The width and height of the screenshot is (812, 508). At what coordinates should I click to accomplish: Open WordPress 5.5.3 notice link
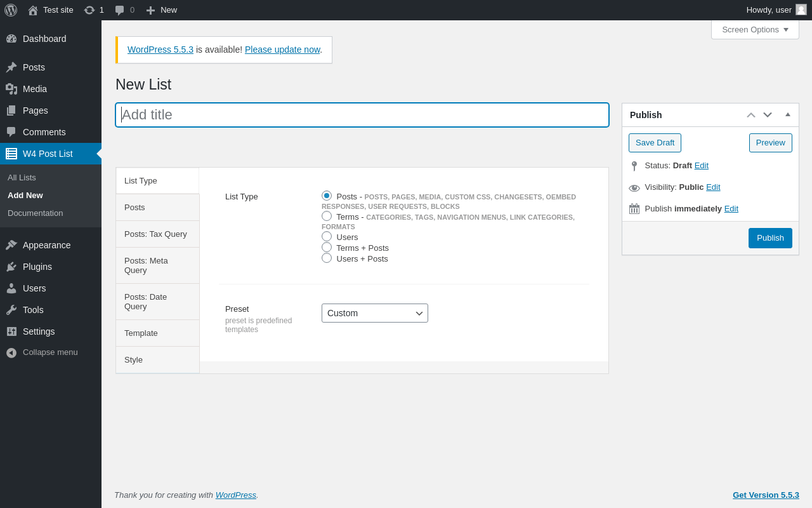click(x=160, y=50)
